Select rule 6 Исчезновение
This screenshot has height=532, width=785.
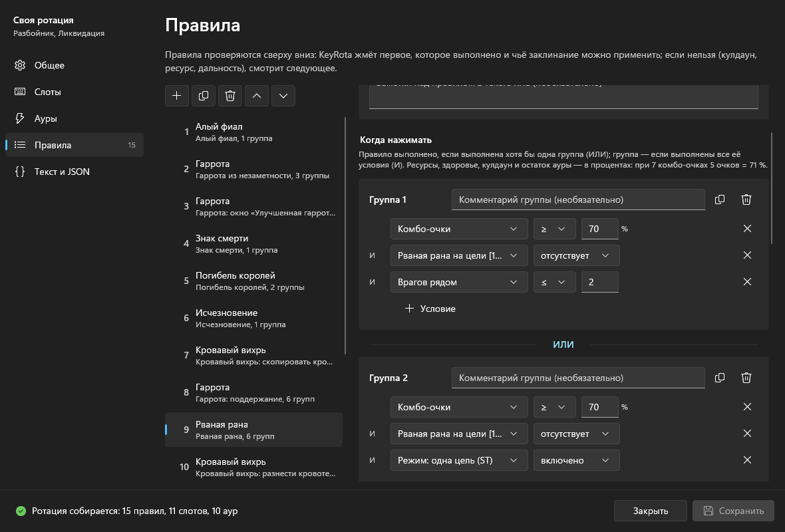[254, 319]
